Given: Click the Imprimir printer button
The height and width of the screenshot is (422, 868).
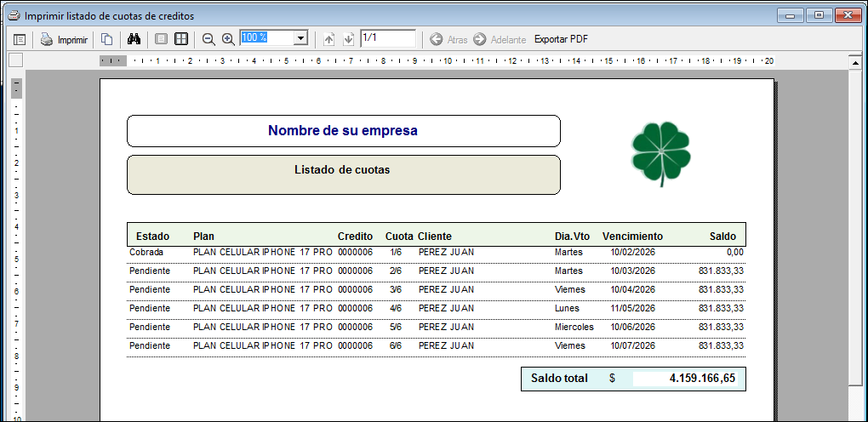Looking at the screenshot, I should pyautogui.click(x=64, y=39).
